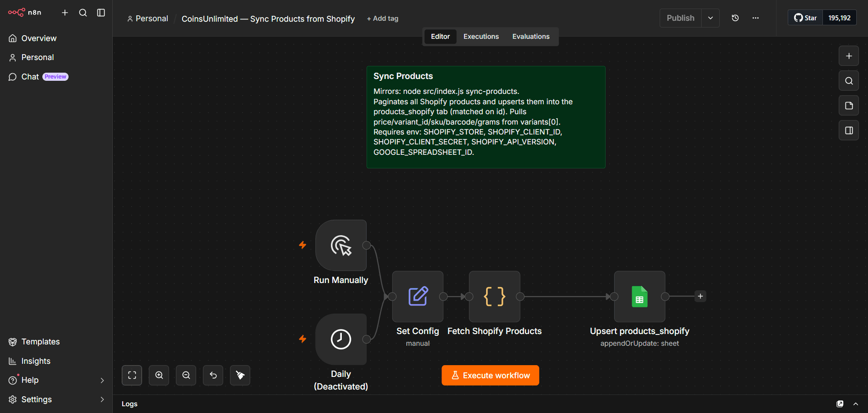Click Personal breadcrumb link
868x413 pixels.
pyautogui.click(x=147, y=19)
